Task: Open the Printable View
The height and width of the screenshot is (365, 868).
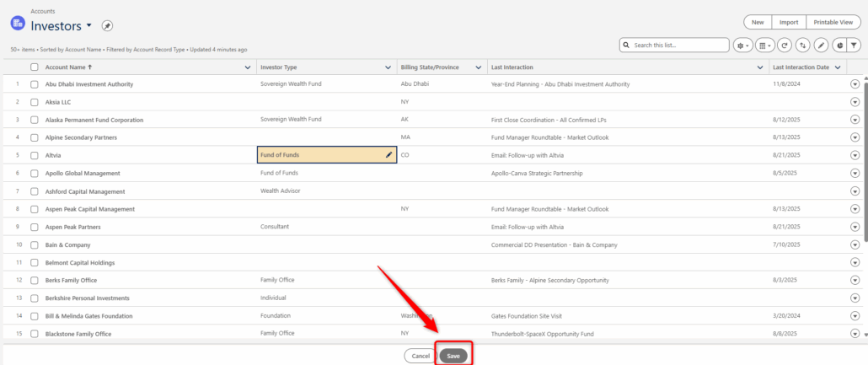Action: 833,22
